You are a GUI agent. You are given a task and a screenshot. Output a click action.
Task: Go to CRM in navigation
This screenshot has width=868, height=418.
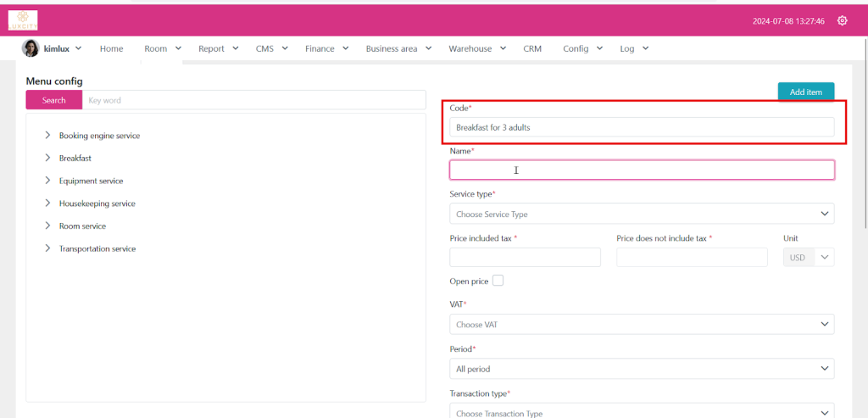coord(532,49)
